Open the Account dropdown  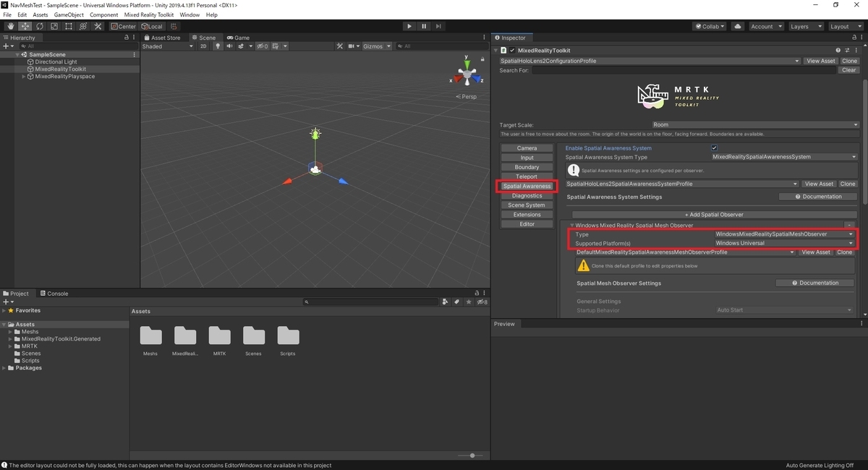click(765, 26)
